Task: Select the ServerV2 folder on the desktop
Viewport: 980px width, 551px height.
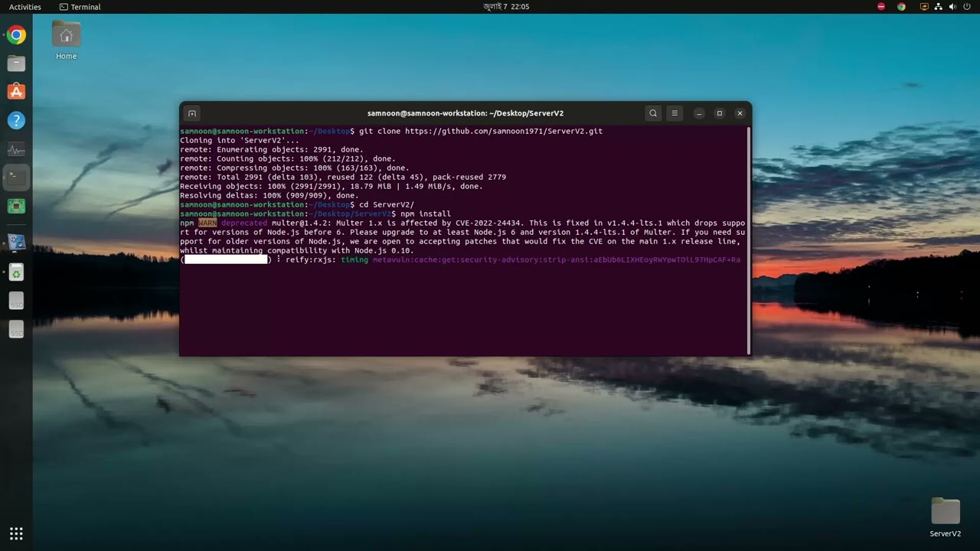Action: (x=946, y=518)
